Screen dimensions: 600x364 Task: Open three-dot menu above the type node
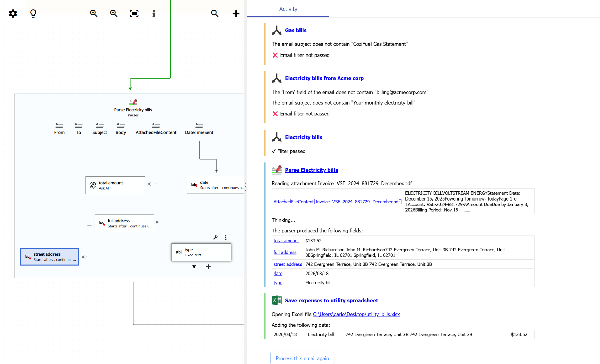pos(226,238)
